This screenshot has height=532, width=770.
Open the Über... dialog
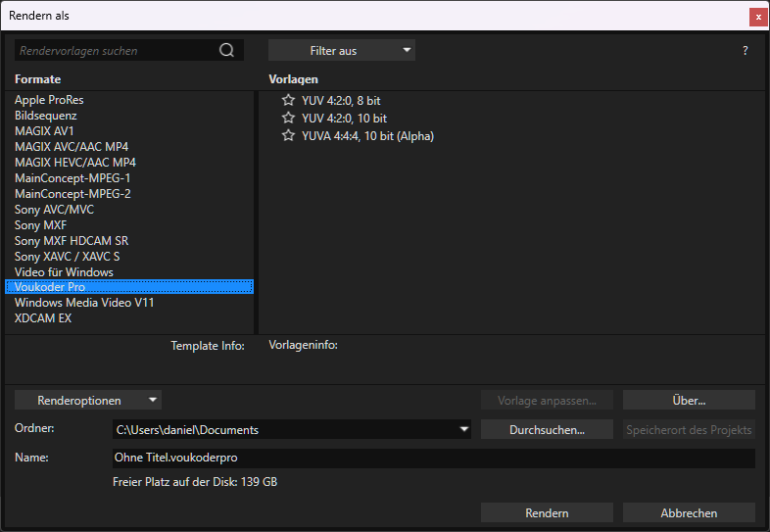689,400
